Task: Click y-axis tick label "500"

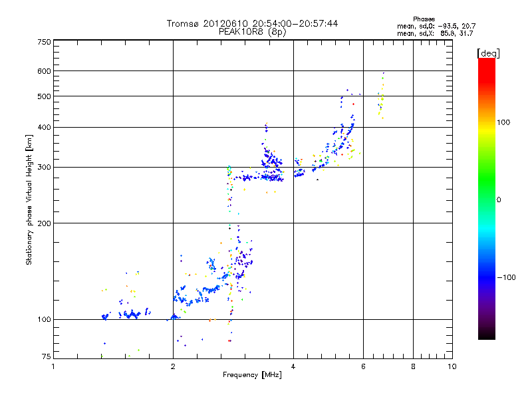Action: pyautogui.click(x=44, y=96)
